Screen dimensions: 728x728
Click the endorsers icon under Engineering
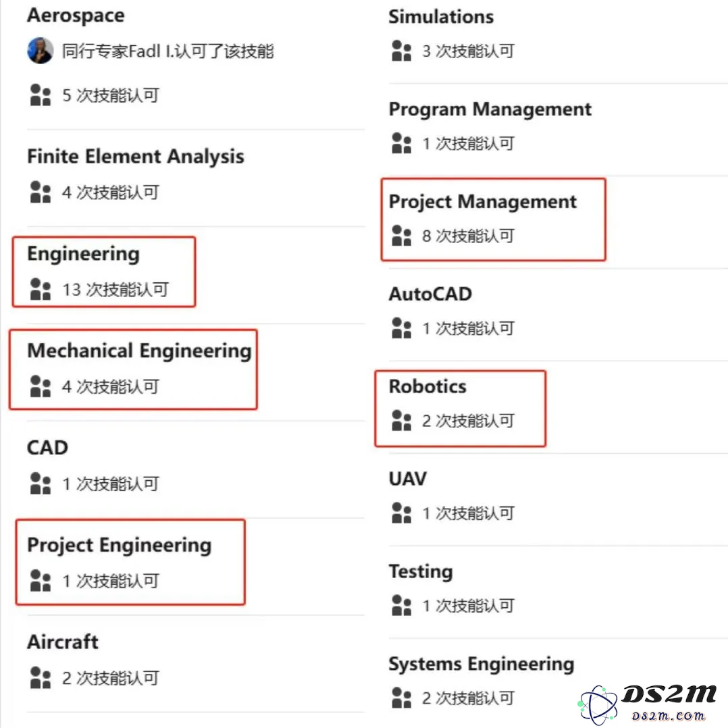pos(40,289)
